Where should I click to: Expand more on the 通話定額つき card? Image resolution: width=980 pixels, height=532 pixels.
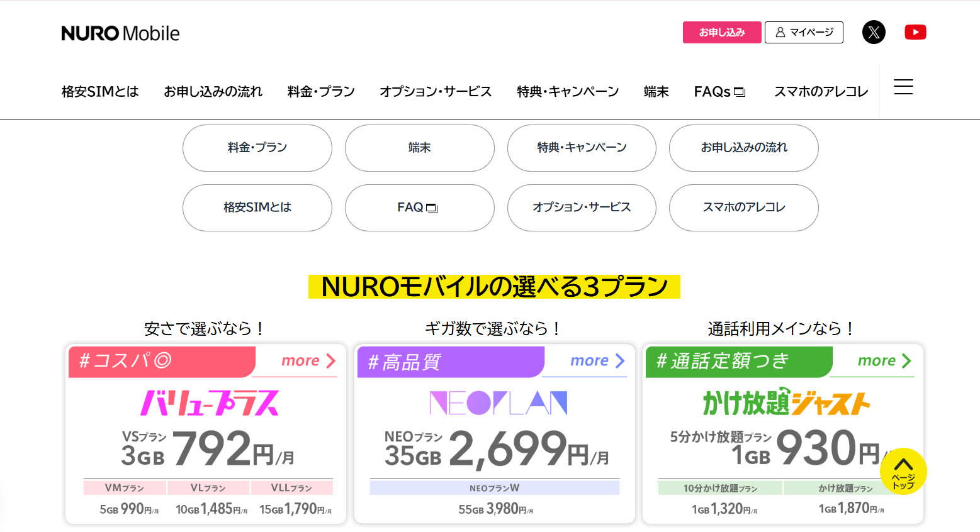click(x=884, y=361)
